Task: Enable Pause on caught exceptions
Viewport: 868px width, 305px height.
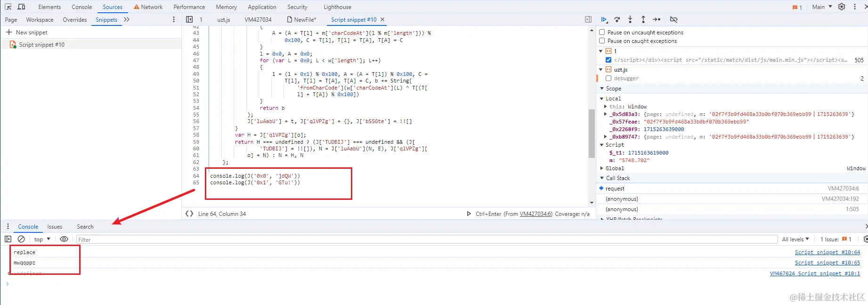Action: coord(602,41)
